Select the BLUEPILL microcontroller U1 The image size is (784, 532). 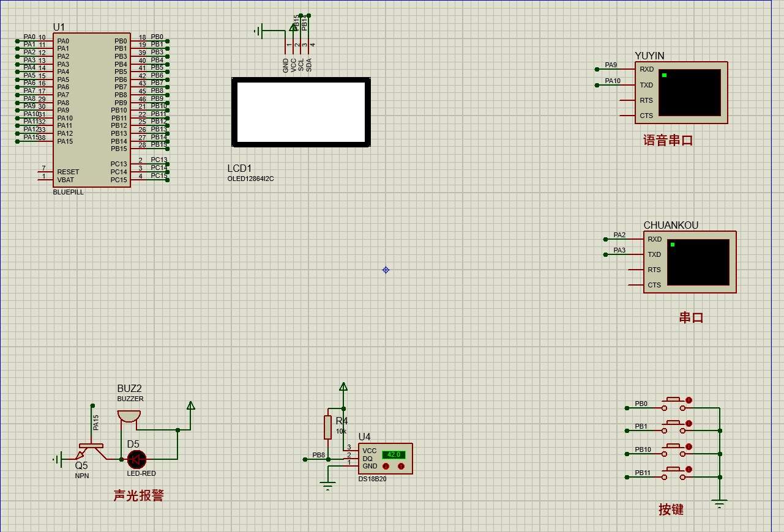pyautogui.click(x=92, y=110)
